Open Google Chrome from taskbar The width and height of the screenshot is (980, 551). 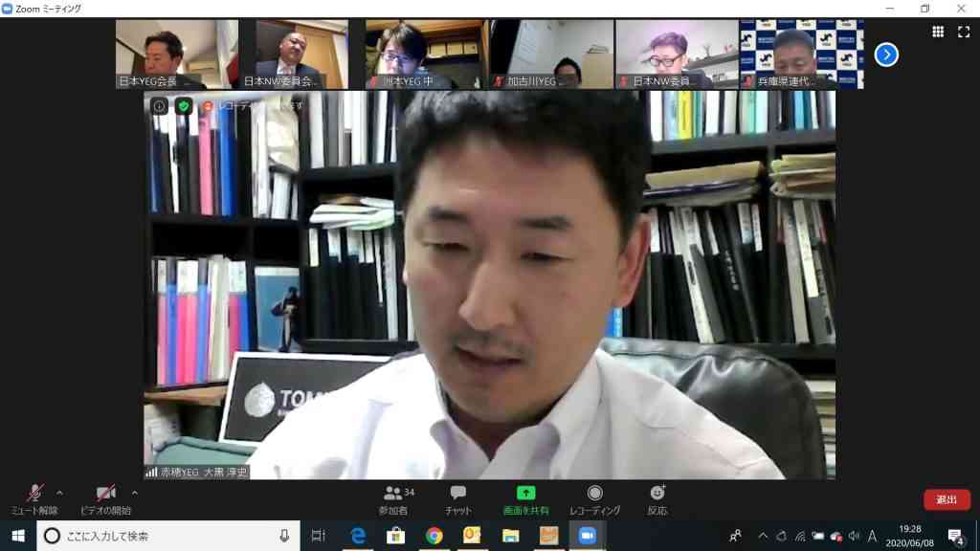434,536
